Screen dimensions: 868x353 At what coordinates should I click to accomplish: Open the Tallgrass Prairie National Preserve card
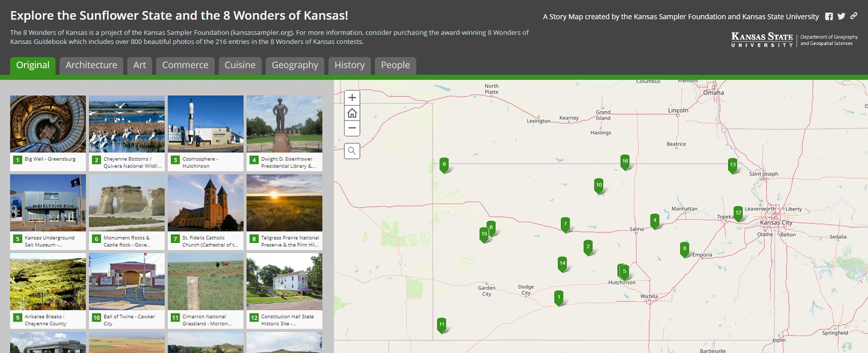pos(284,212)
